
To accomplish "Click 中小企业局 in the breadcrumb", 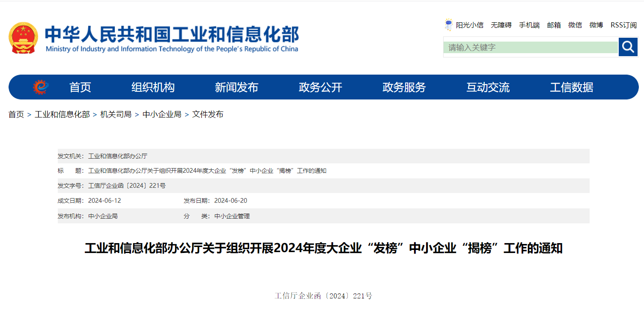I will pyautogui.click(x=162, y=114).
